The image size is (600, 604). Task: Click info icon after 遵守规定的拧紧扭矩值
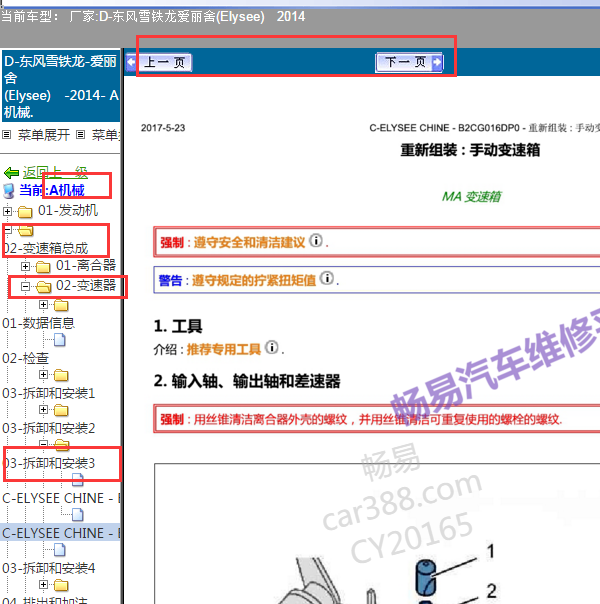click(327, 278)
